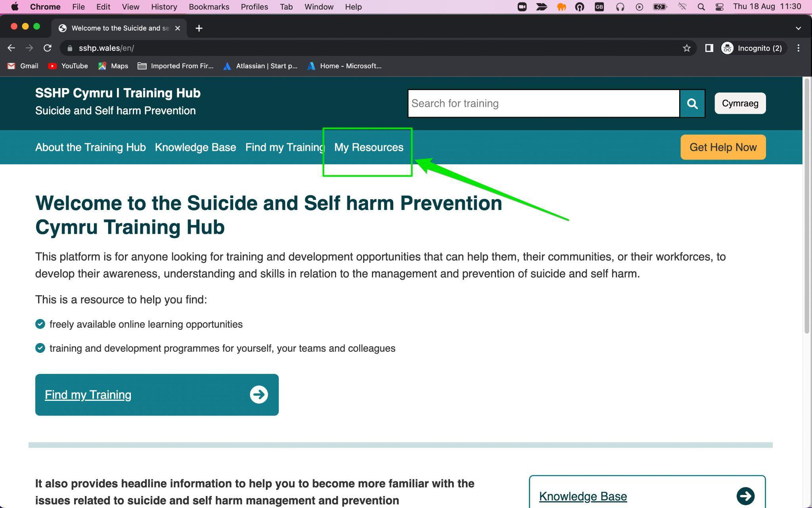Click the battery icon in the macOS menu bar
This screenshot has width=812, height=508.
[661, 7]
